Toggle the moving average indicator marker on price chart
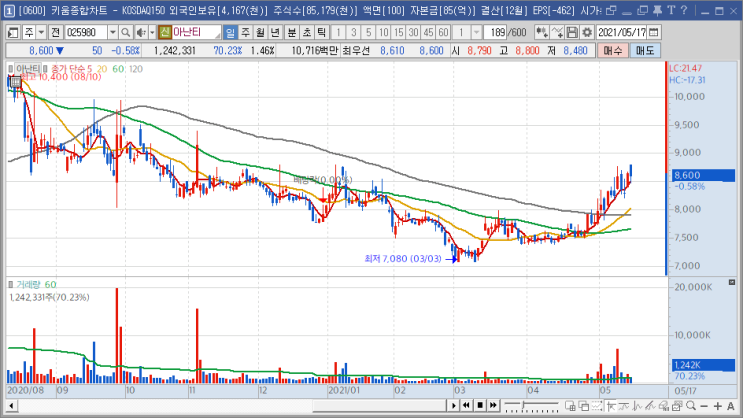This screenshot has width=743, height=418. coord(45,69)
